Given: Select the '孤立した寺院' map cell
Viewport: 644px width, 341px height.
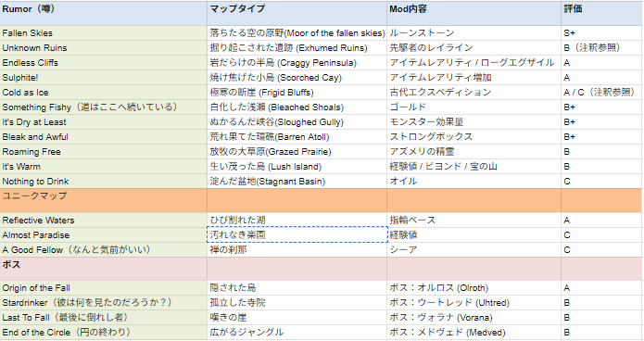Looking at the screenshot, I should (297, 303).
